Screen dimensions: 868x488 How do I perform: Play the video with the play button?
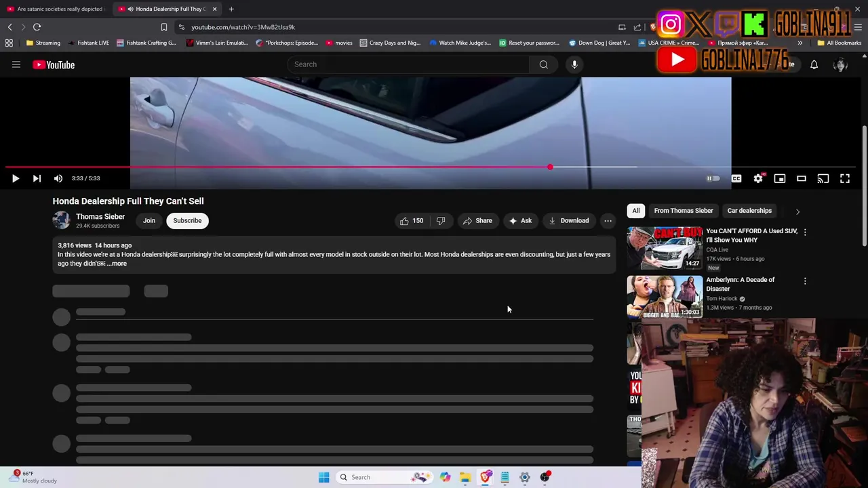(x=15, y=178)
